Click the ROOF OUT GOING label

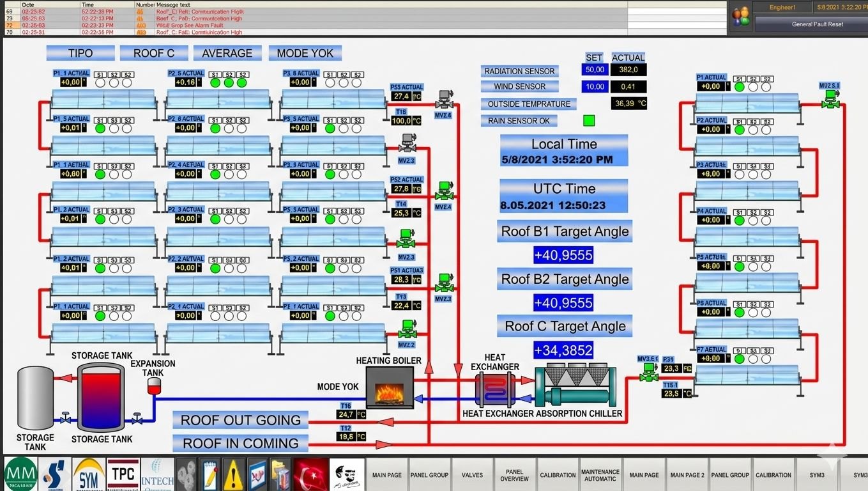[241, 420]
